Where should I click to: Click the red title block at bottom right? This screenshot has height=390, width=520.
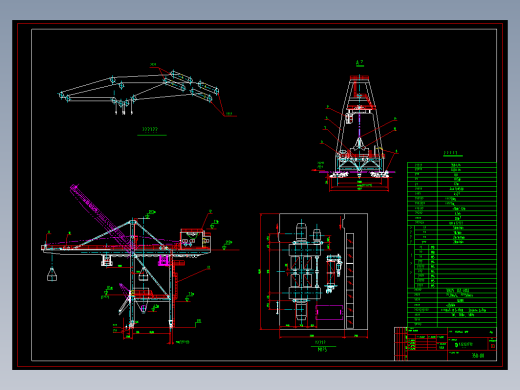click(445, 344)
